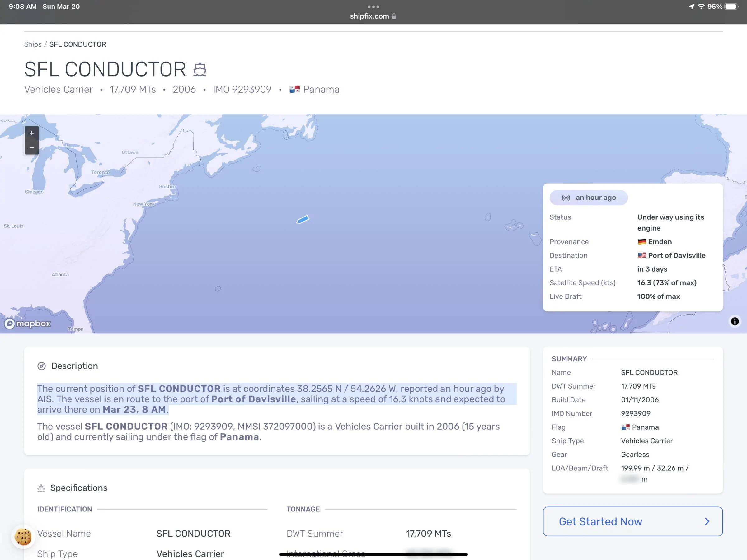Viewport: 747px width, 560px height.
Task: Click the ship icon beside Specifications
Action: [x=41, y=488]
